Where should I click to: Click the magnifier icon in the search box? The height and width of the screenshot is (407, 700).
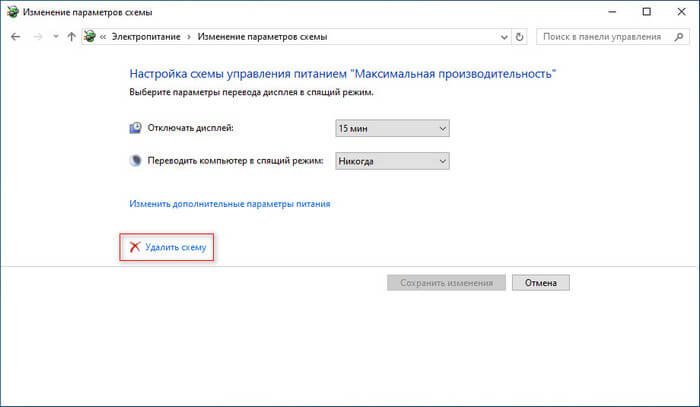click(x=679, y=36)
